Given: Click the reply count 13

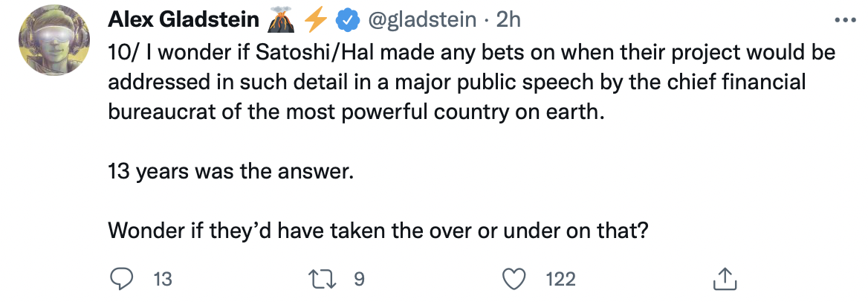Looking at the screenshot, I should (x=162, y=279).
